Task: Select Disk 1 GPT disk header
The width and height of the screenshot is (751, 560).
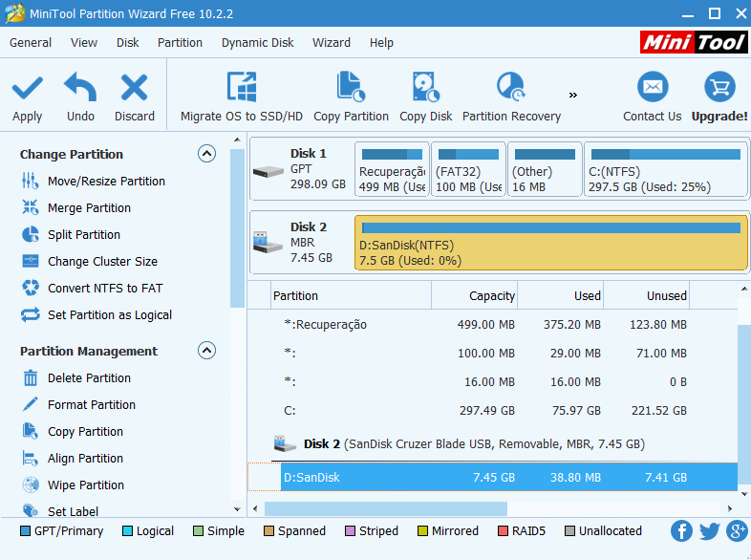Action: click(301, 169)
